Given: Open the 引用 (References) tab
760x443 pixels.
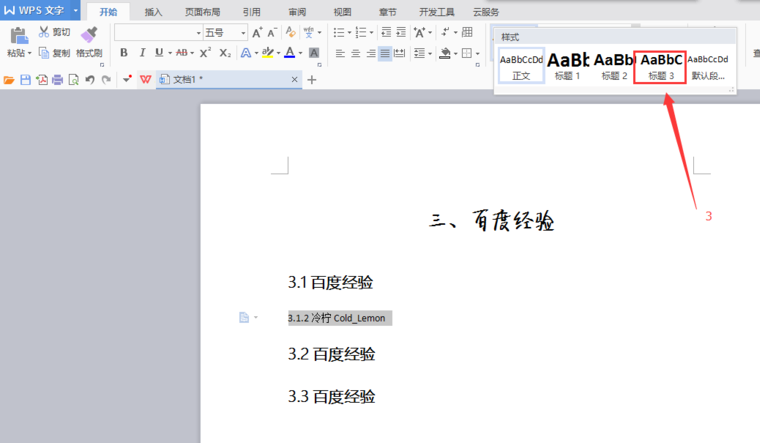Looking at the screenshot, I should click(x=252, y=12).
